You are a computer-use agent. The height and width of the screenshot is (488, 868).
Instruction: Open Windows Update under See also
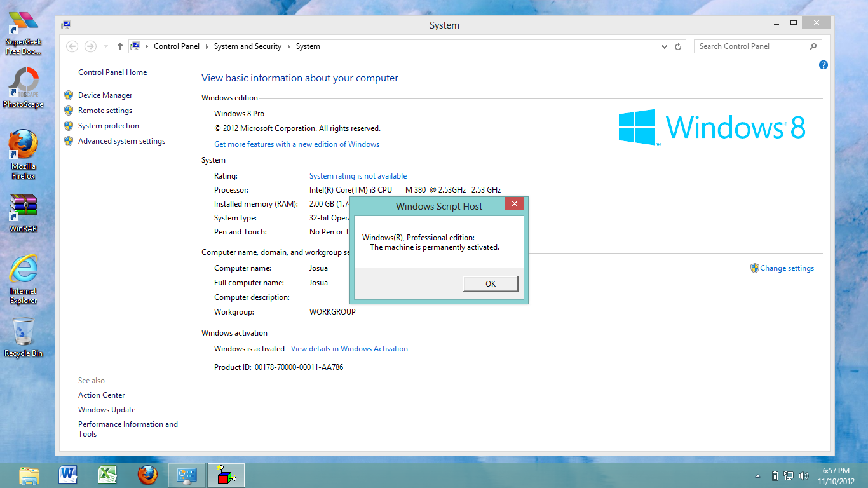107,410
